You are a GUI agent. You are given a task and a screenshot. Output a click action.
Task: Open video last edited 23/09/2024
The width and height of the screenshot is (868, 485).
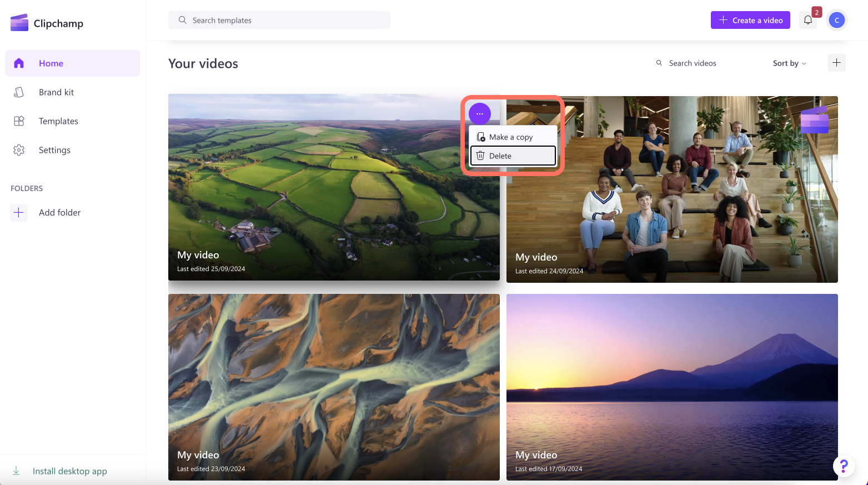(x=334, y=387)
